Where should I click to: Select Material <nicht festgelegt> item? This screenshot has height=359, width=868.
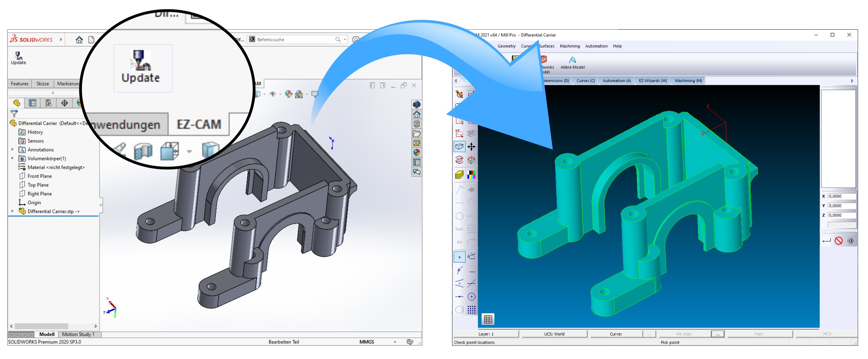pos(52,167)
